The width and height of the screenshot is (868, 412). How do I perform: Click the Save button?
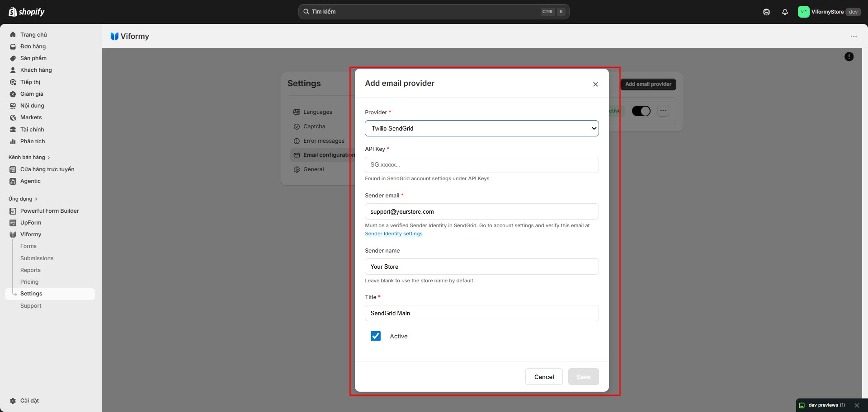[x=583, y=377]
